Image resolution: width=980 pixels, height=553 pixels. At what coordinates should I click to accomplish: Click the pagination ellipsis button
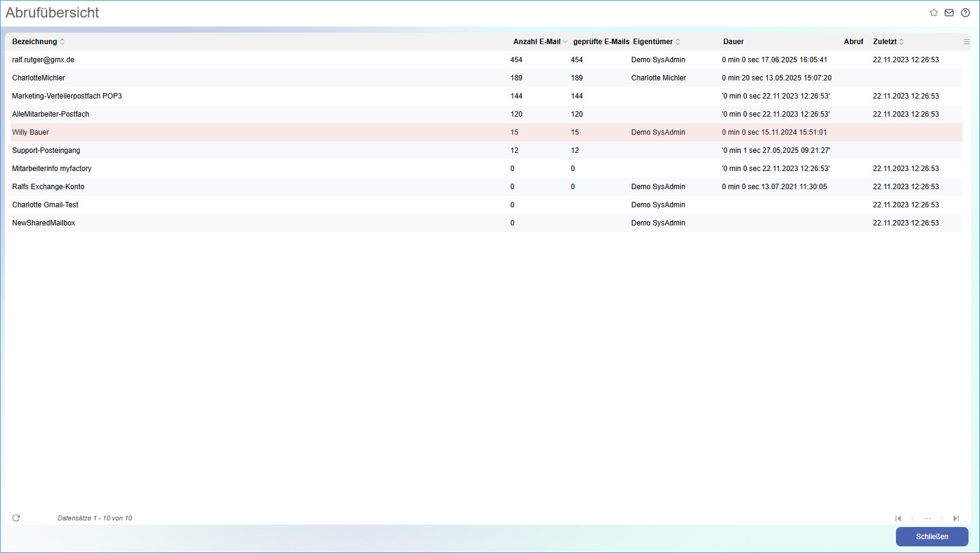927,519
